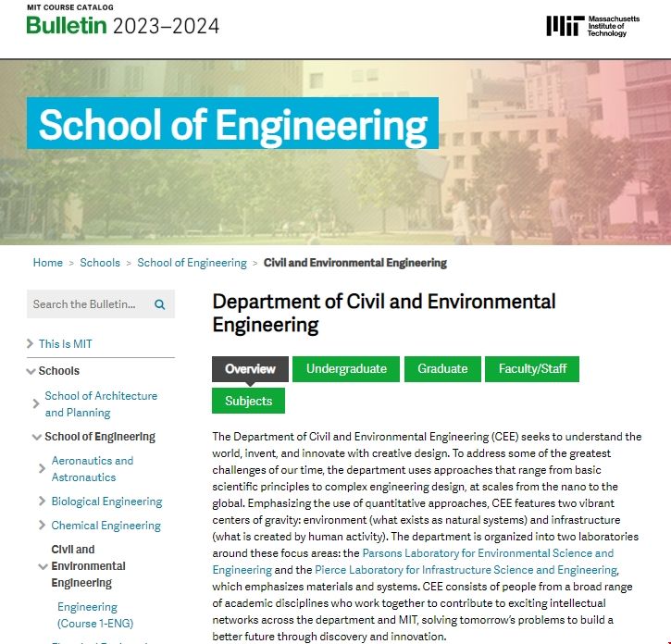Viewport: 671px width, 644px height.
Task: Follow the Pierce Laboratory for Infrastructure link
Action: click(x=466, y=570)
